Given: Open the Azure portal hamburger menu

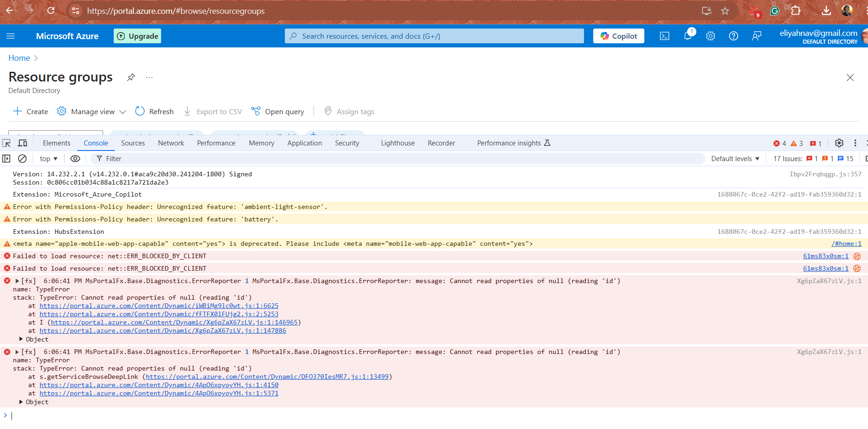Looking at the screenshot, I should [x=11, y=36].
